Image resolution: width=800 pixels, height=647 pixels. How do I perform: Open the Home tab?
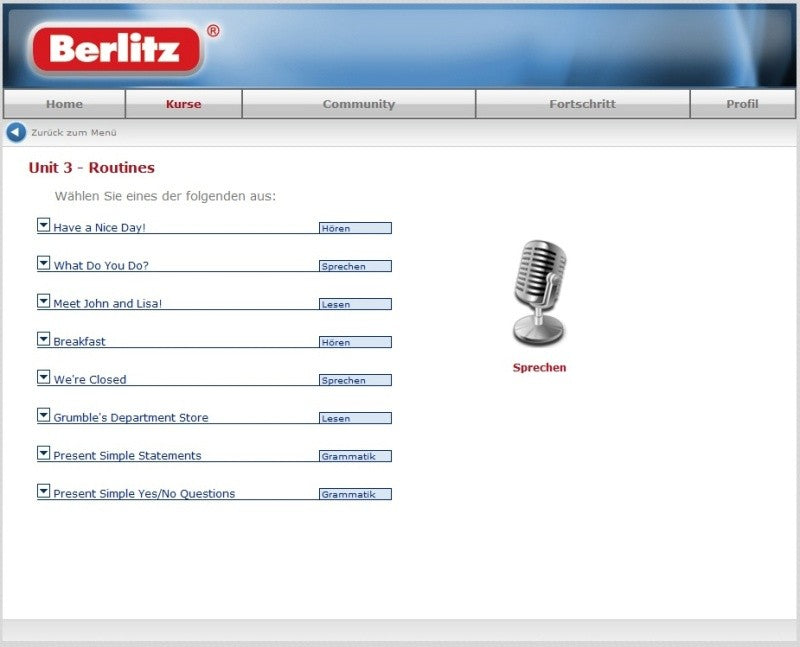pyautogui.click(x=64, y=104)
